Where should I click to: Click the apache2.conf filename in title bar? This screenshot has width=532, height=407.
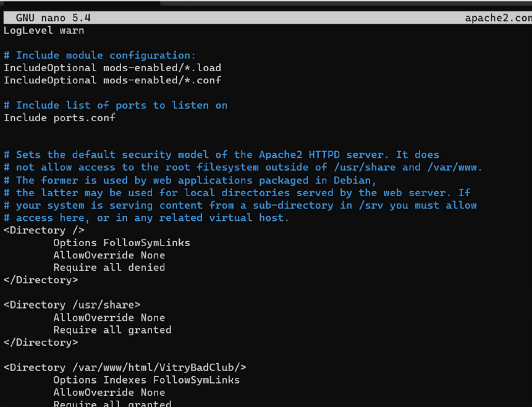pyautogui.click(x=498, y=18)
